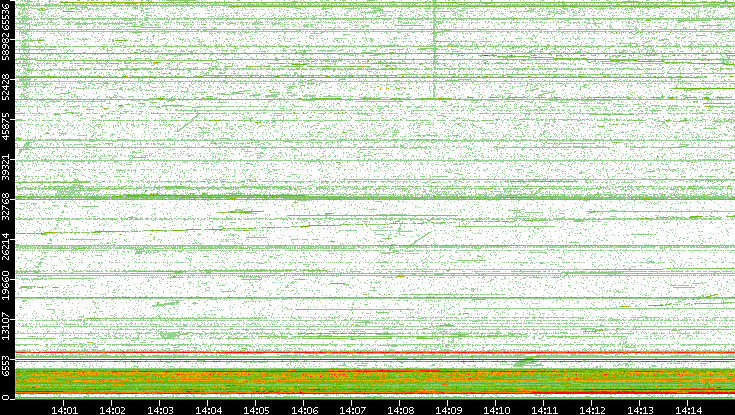Image resolution: width=735 pixels, height=415 pixels.
Task: Click the 26214 vertical axis label
Action: pyautogui.click(x=5, y=246)
